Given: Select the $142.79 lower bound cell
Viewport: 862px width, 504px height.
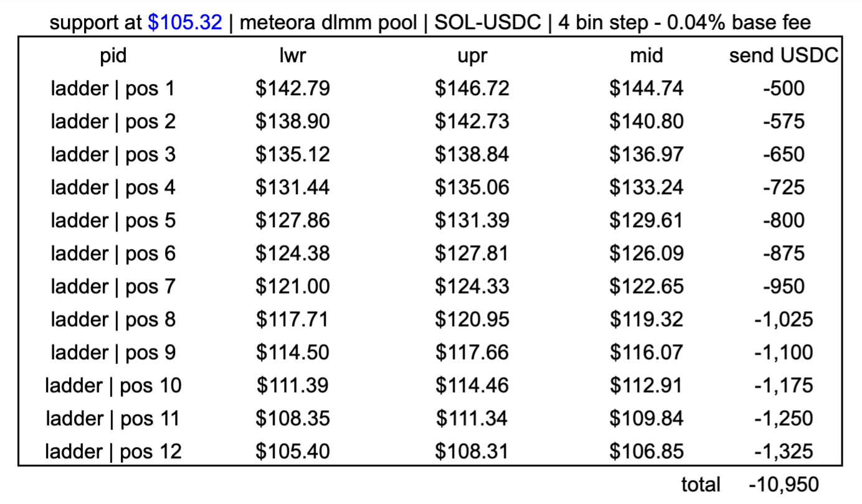Looking at the screenshot, I should (292, 89).
